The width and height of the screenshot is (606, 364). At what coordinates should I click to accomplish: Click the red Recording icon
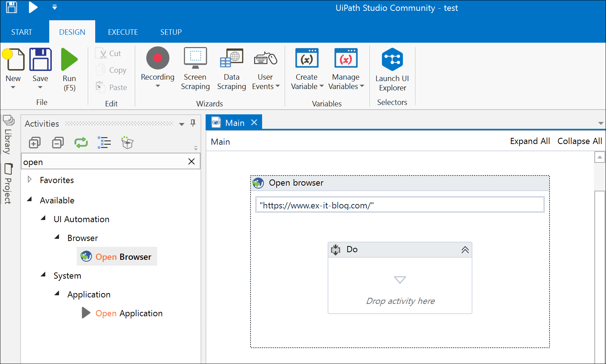pos(158,58)
